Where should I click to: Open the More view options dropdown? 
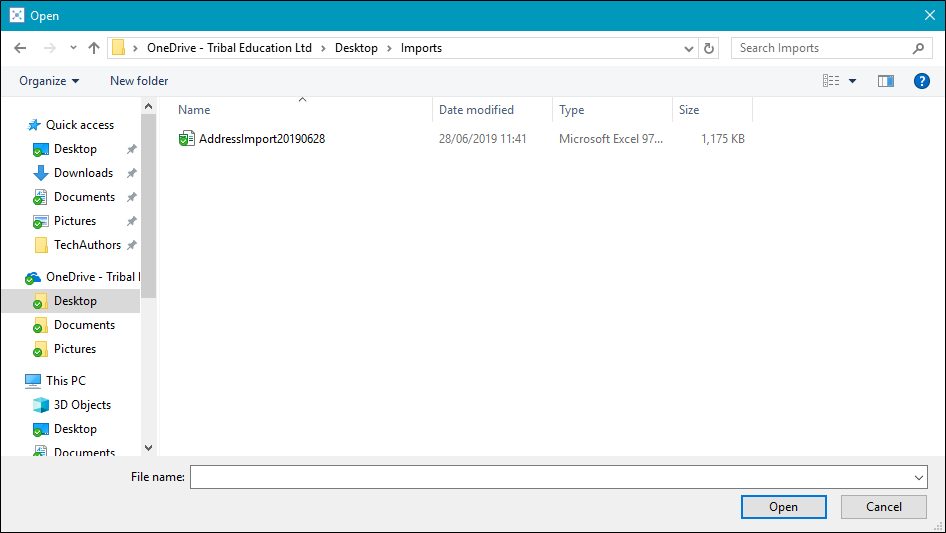852,81
